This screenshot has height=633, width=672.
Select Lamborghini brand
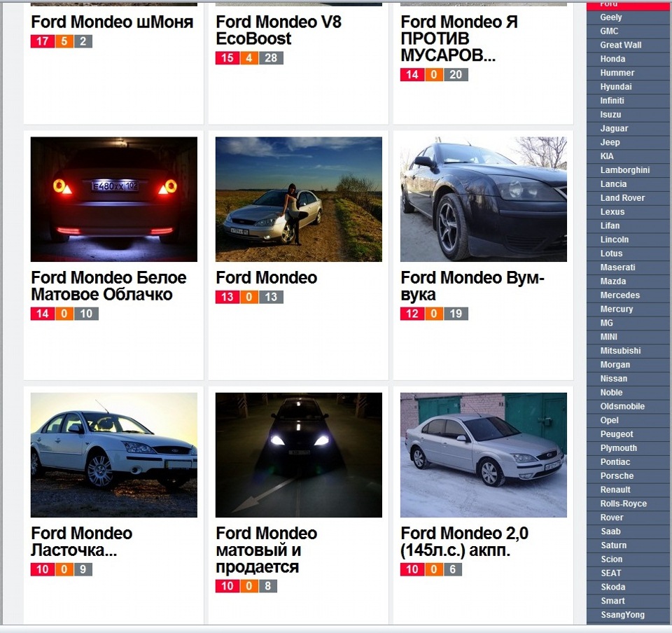pyautogui.click(x=629, y=170)
